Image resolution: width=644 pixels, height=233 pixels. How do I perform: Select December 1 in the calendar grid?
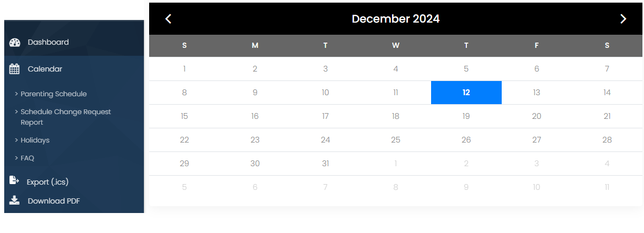184,69
